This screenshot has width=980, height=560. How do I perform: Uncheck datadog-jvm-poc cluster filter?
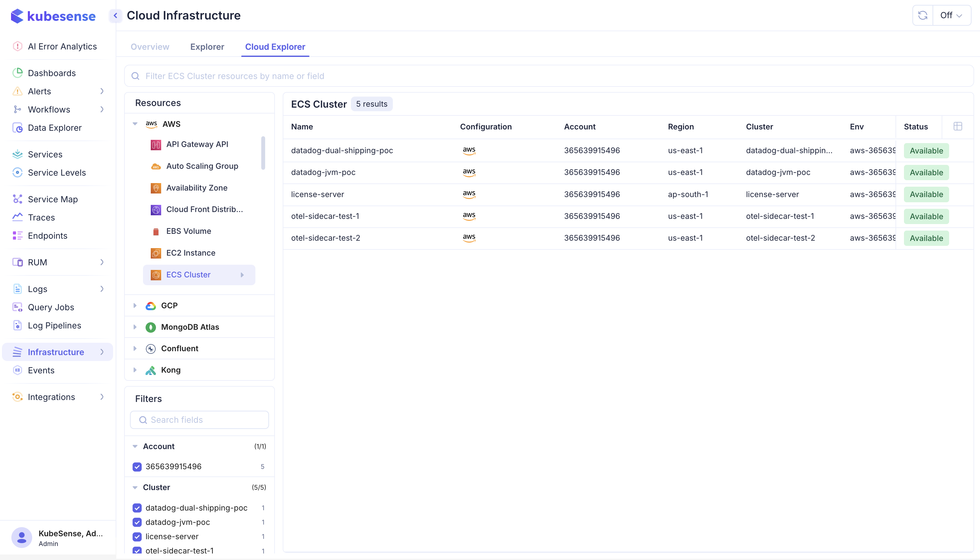(137, 522)
